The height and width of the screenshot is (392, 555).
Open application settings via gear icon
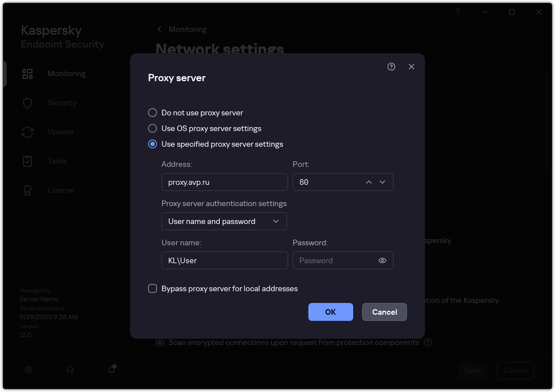point(28,370)
